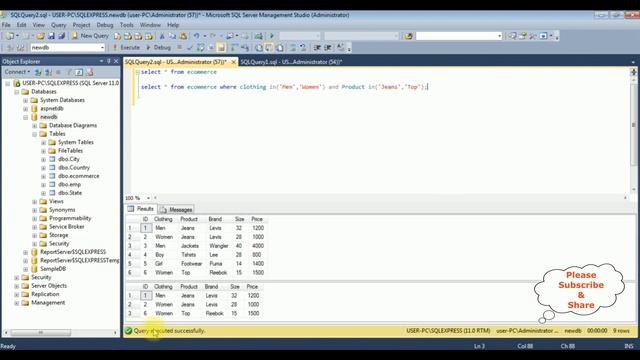Screen dimensions: 640x360
Task: Expand the dbo.ecommerce table node
Action: pos(43,176)
